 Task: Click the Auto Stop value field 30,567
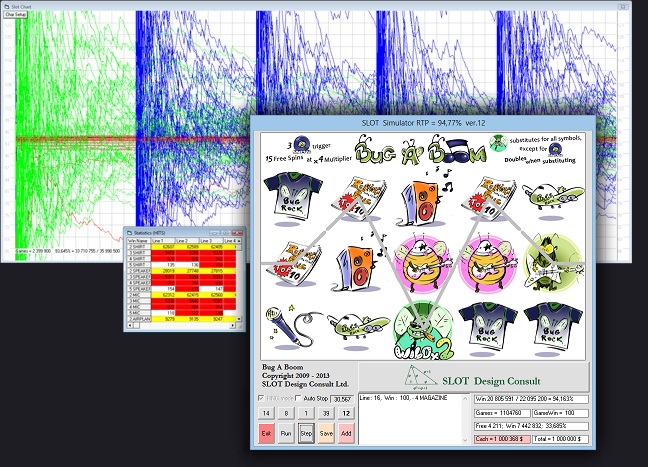point(342,399)
